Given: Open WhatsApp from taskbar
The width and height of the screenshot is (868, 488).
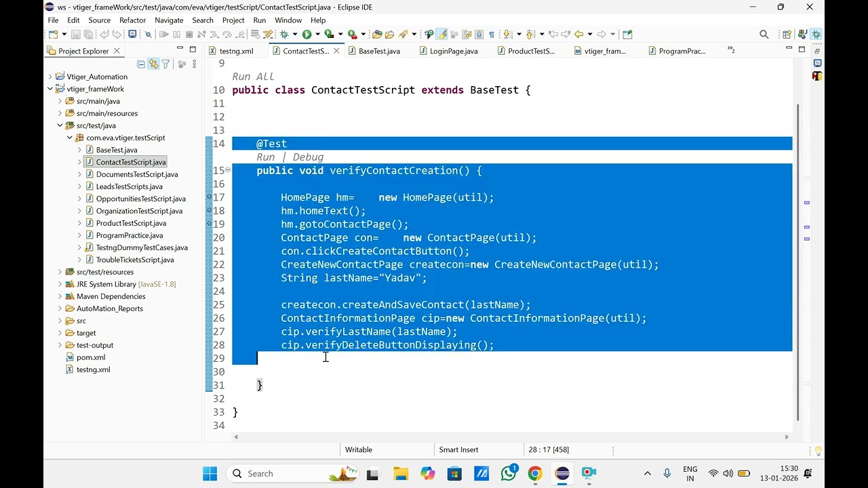Looking at the screenshot, I should (509, 474).
